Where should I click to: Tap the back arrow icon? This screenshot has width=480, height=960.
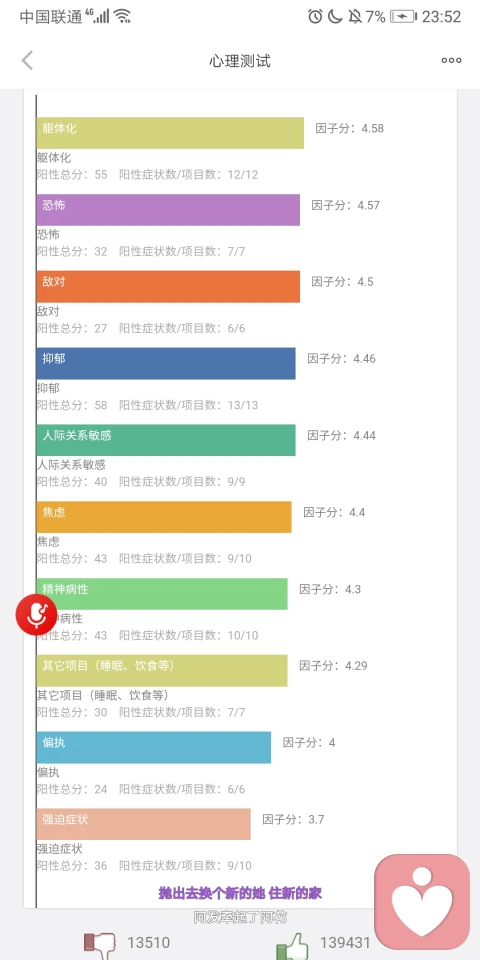27,61
